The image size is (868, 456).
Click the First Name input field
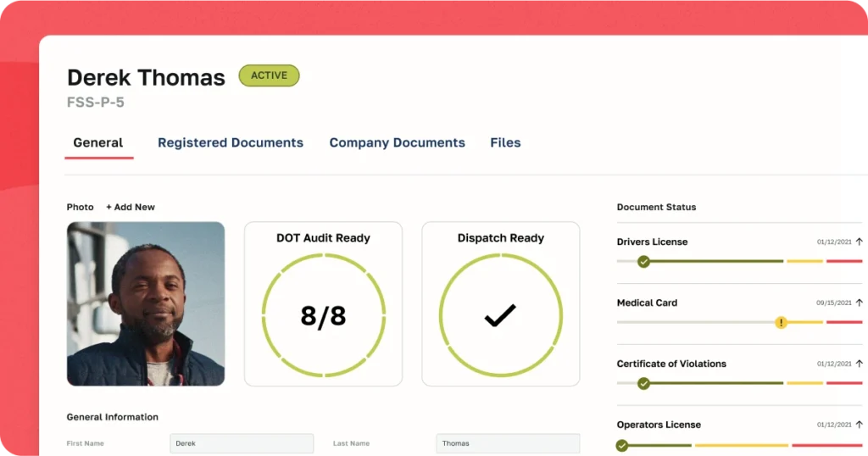point(242,443)
